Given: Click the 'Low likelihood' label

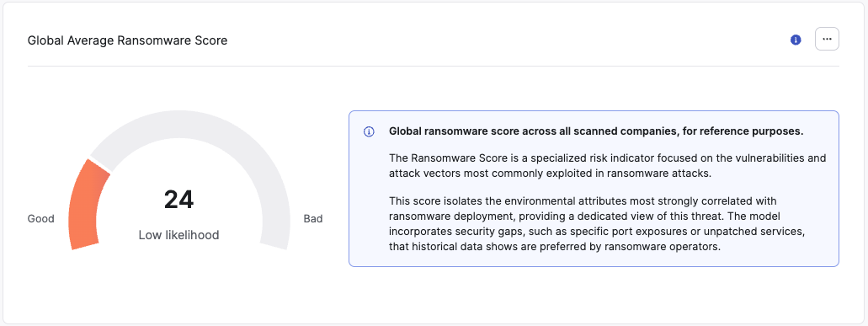Looking at the screenshot, I should 178,235.
